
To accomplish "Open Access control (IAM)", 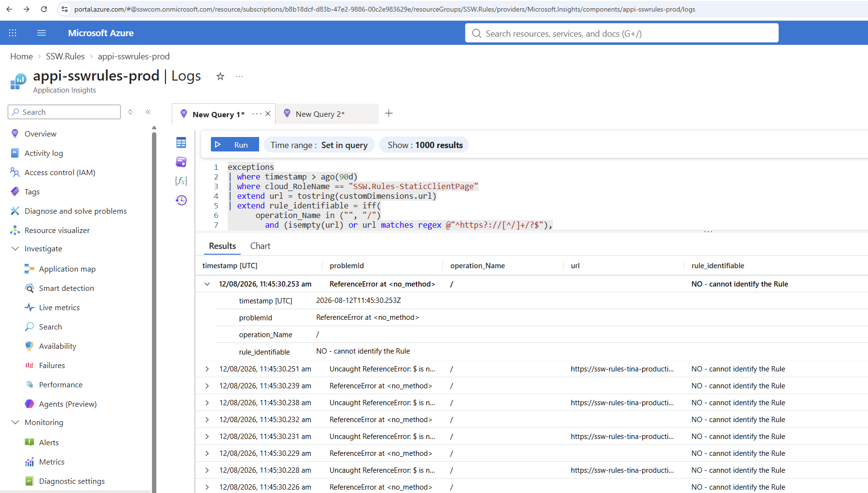I will tap(60, 172).
